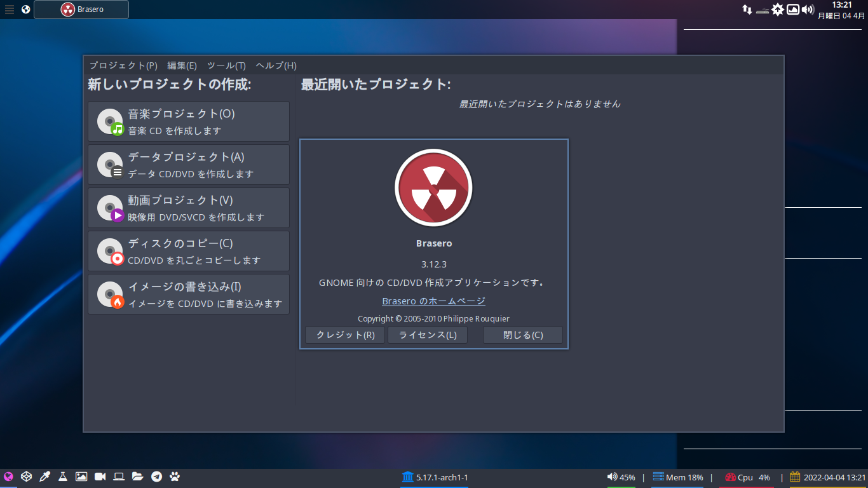868x488 pixels.
Task: Click the flame burn image disc icon
Action: click(x=110, y=294)
